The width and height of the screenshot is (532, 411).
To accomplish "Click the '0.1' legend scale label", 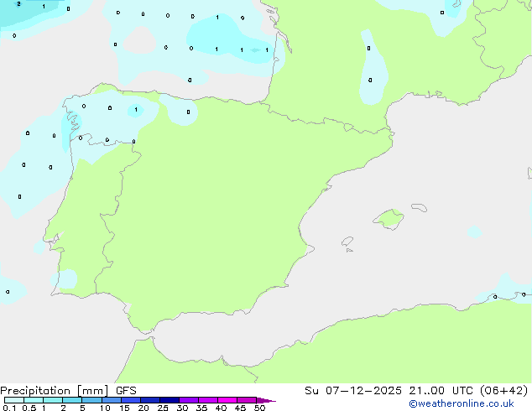I will click(9, 408).
